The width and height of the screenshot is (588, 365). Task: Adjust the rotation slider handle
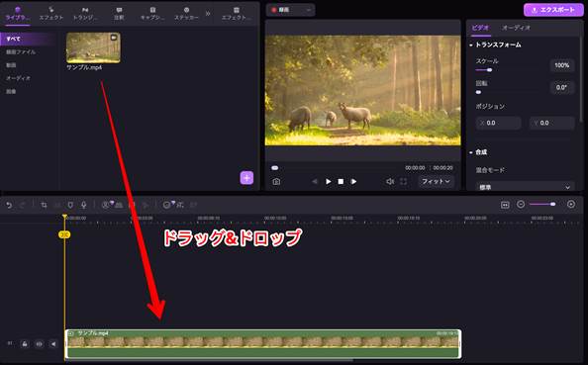478,92
